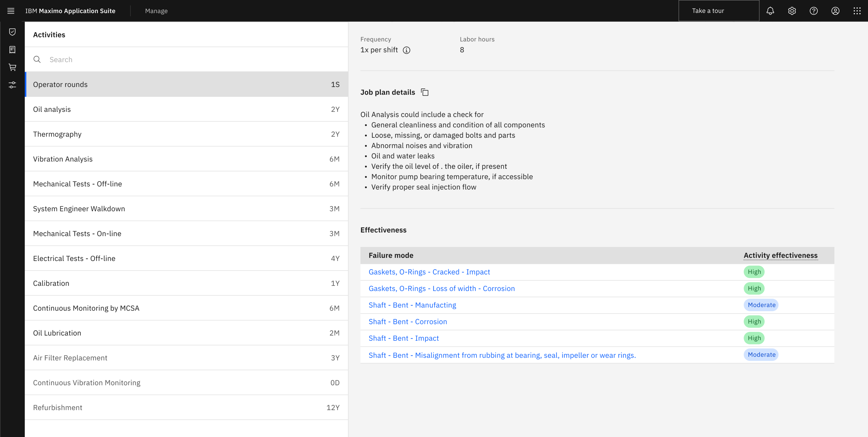This screenshot has height=437, width=868.
Task: Select Vibration Analysis activity item
Action: pyautogui.click(x=187, y=158)
